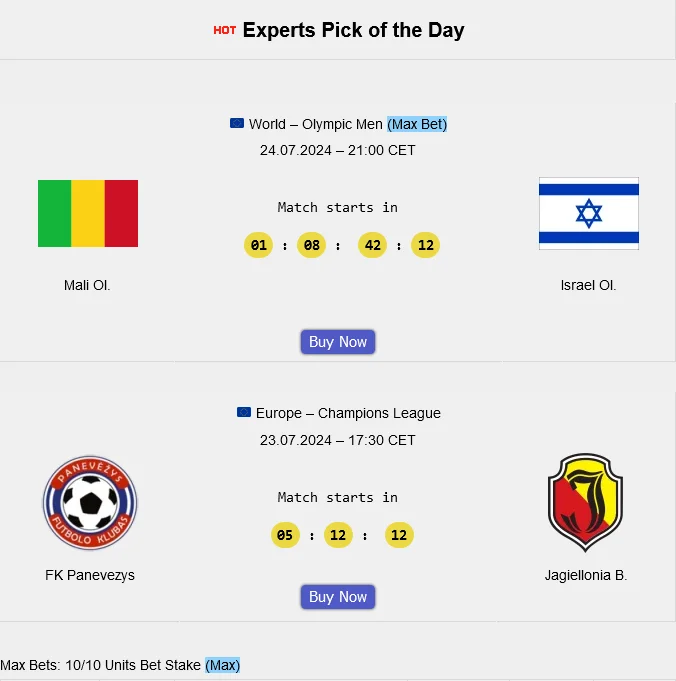Click the Mali flag image
The image size is (676, 681).
(x=88, y=213)
